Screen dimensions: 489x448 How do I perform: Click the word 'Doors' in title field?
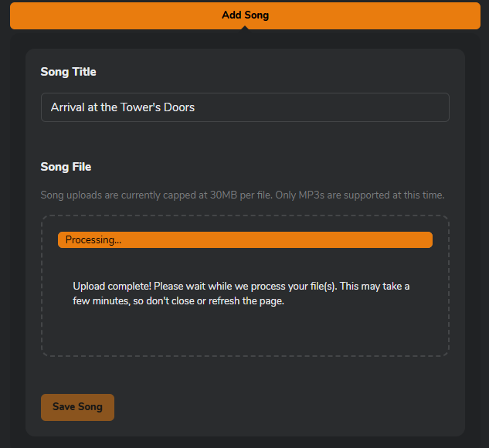179,107
